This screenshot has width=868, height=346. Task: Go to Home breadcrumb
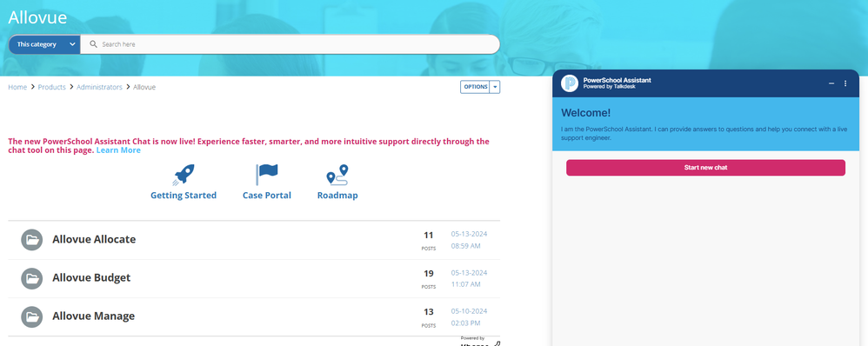click(17, 87)
